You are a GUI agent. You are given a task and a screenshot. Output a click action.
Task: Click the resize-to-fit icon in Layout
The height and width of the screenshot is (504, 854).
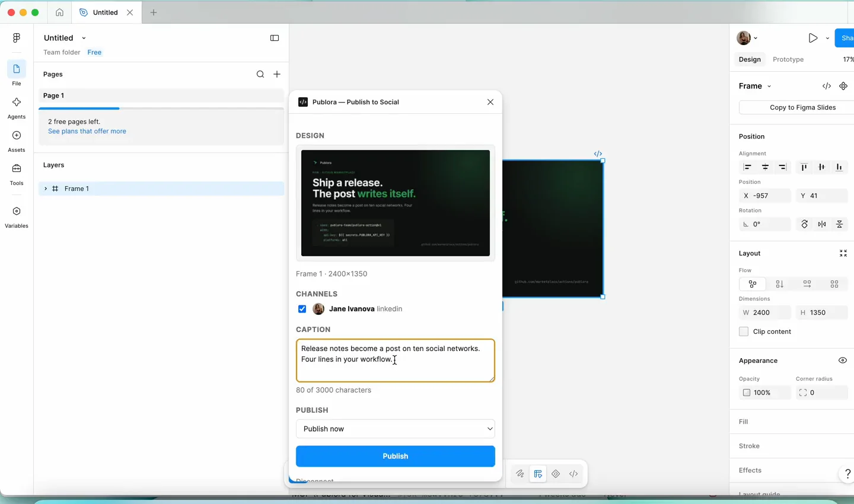click(x=843, y=253)
